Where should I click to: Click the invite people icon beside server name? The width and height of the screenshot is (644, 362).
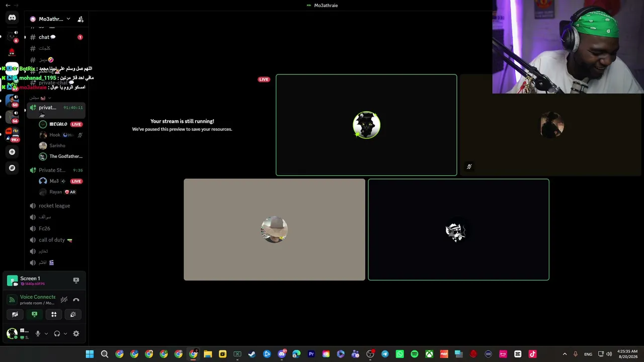[x=80, y=19]
